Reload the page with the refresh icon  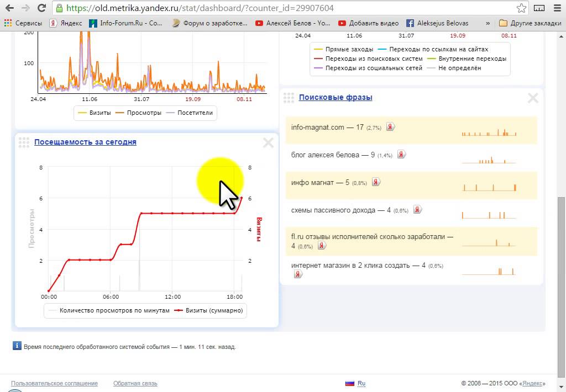(x=41, y=8)
